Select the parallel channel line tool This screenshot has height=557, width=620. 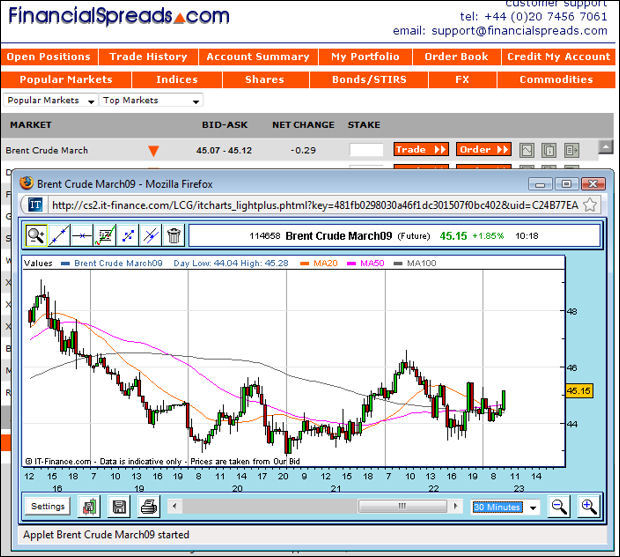coord(151,236)
